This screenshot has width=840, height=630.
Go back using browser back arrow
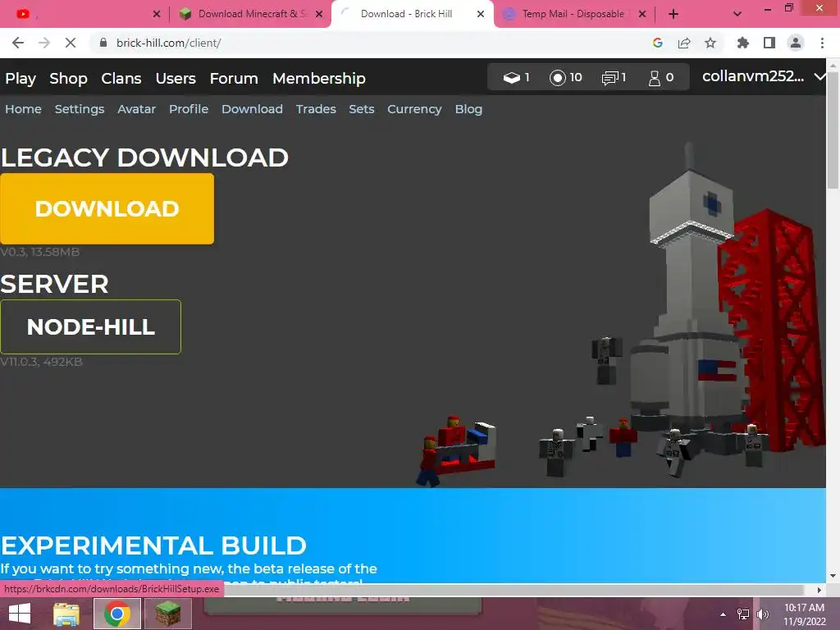(x=18, y=43)
